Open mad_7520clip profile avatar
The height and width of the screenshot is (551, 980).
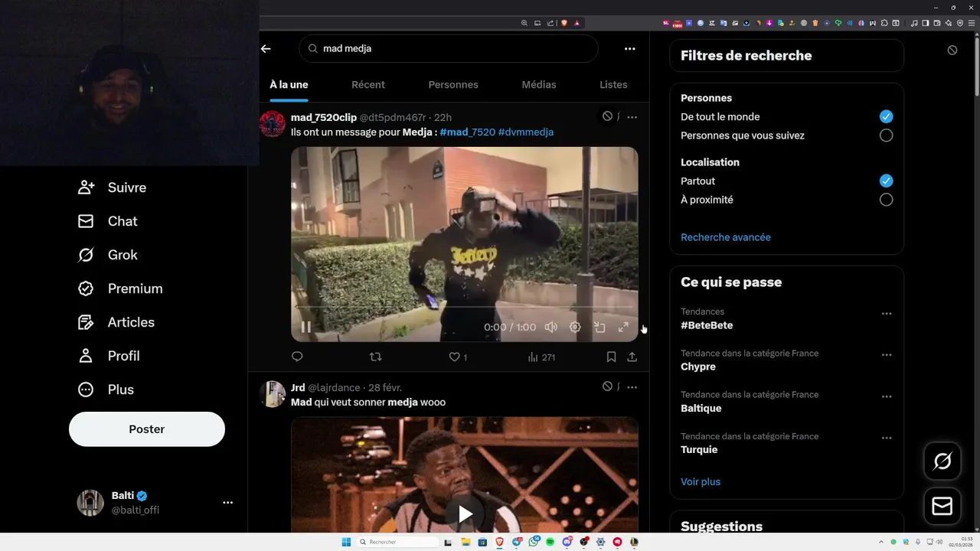273,123
